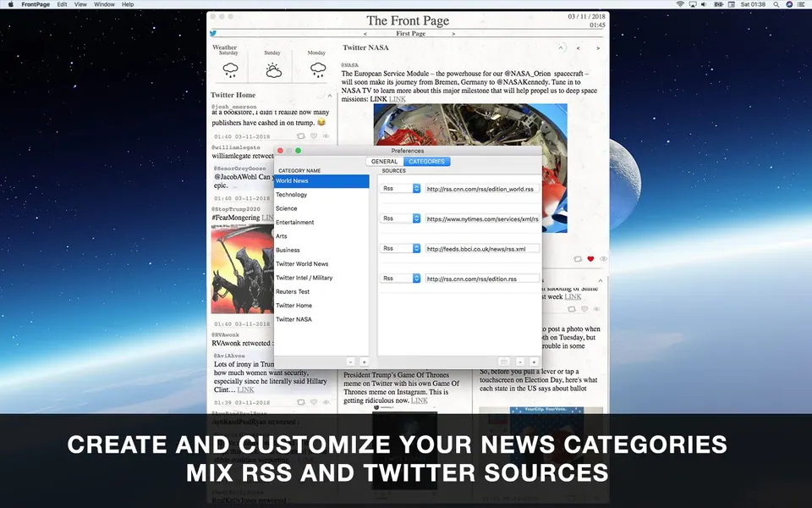Screen dimensions: 812x508
Task: Select the Technology category
Action: pos(321,195)
